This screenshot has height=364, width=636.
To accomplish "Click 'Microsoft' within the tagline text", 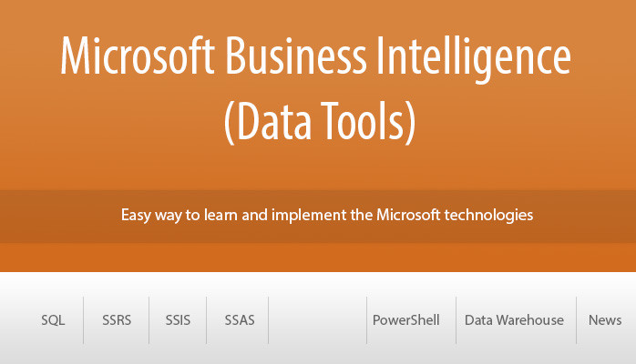I will 408,214.
